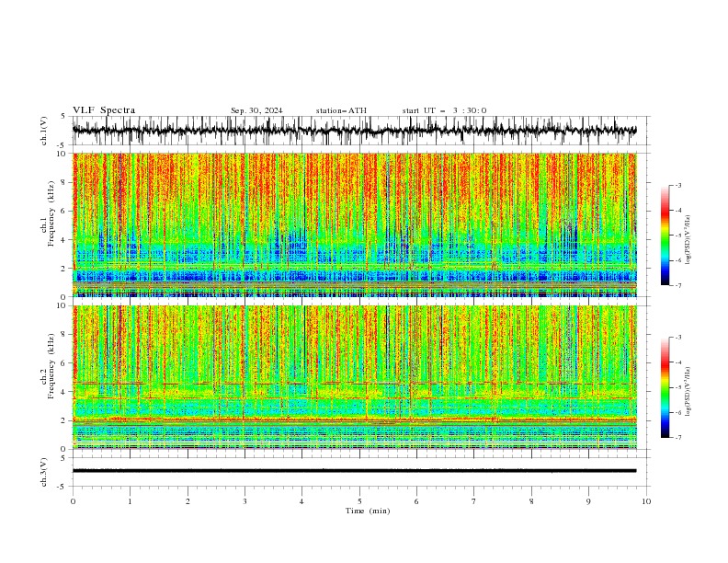Screen dimensions: 728x563
Task: Click the ch.2 colorbar "log(PSD)(V²/Hz)" label
Action: [x=688, y=392]
